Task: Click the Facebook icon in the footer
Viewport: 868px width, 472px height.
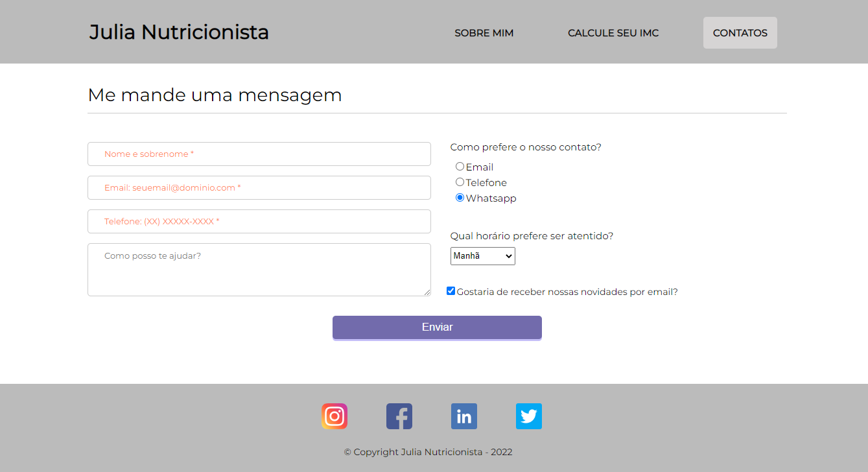Action: [399, 416]
